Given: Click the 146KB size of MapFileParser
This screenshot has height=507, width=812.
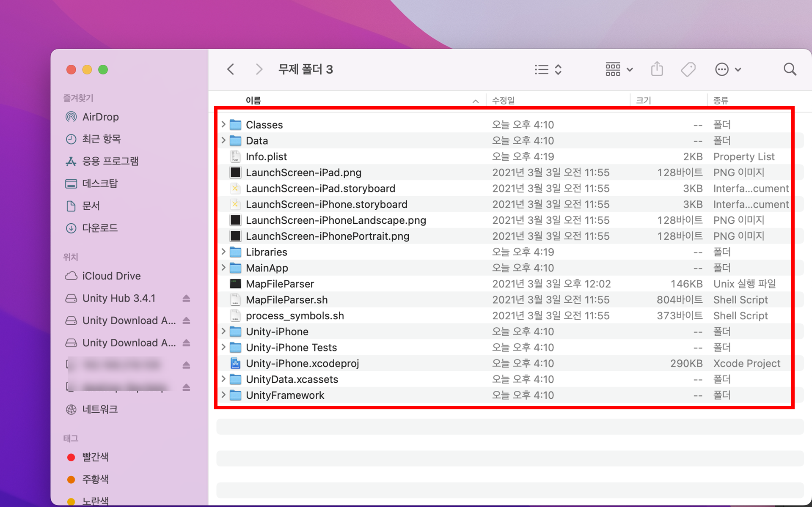Looking at the screenshot, I should pos(686,284).
